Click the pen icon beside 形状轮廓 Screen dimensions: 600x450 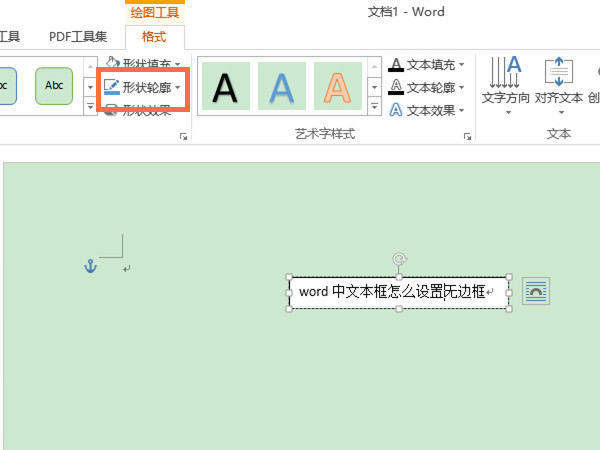pyautogui.click(x=112, y=87)
